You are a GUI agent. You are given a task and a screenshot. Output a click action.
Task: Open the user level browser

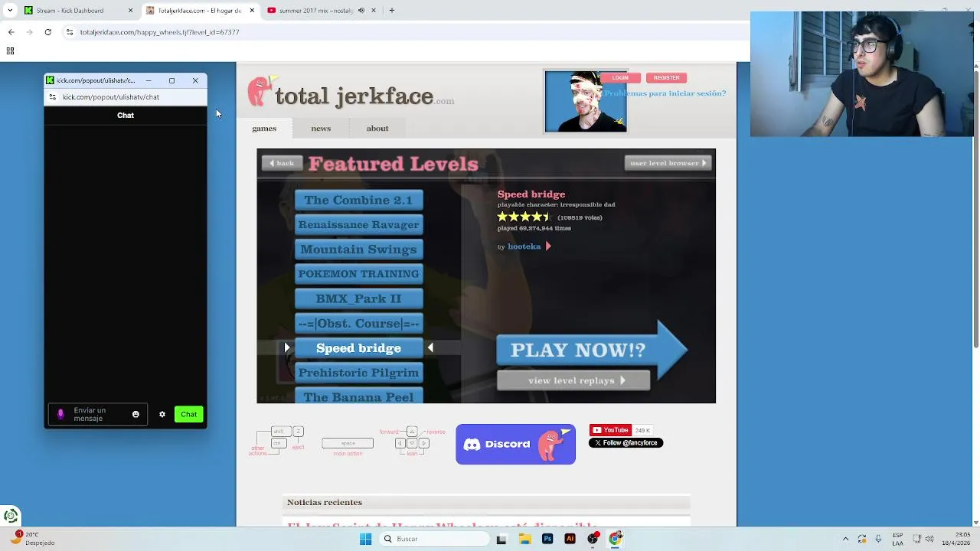tap(668, 163)
